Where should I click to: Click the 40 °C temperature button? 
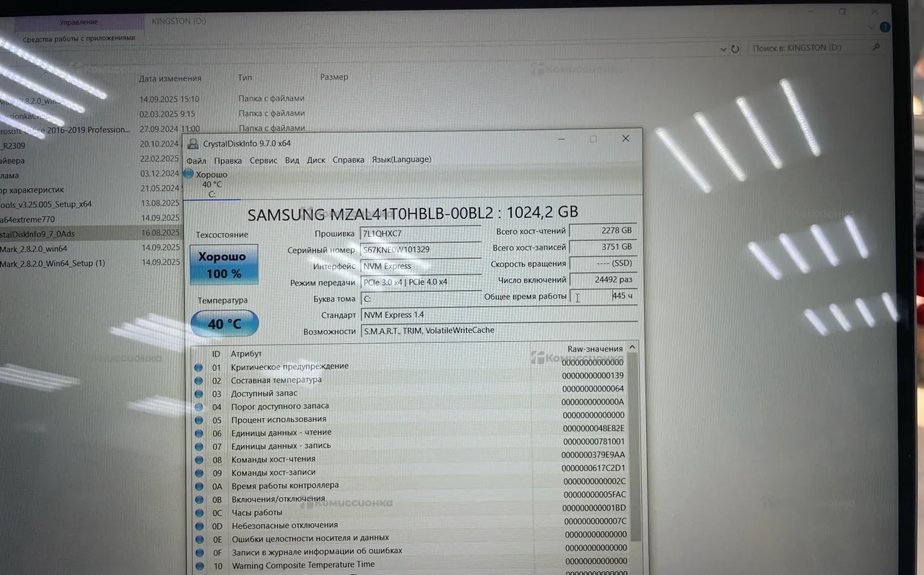click(x=225, y=324)
